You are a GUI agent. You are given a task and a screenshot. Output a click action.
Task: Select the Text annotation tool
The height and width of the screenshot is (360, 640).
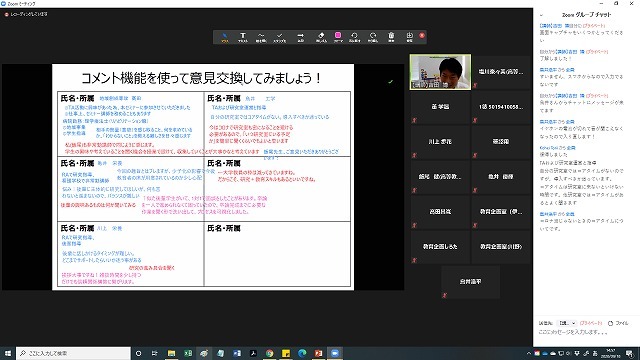click(243, 37)
